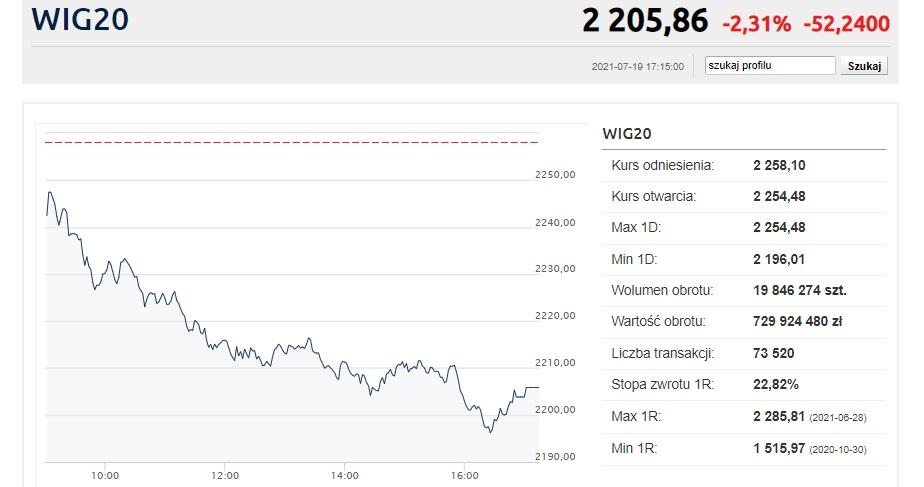Select the current index value 2 205,86

click(x=645, y=20)
